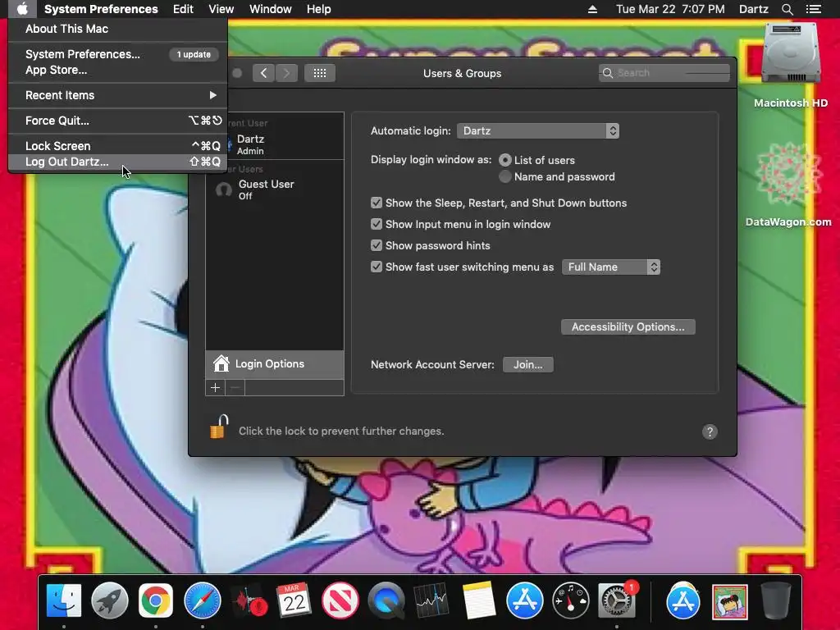Click the unlocked padlock icon
The width and height of the screenshot is (840, 630).
click(x=219, y=427)
